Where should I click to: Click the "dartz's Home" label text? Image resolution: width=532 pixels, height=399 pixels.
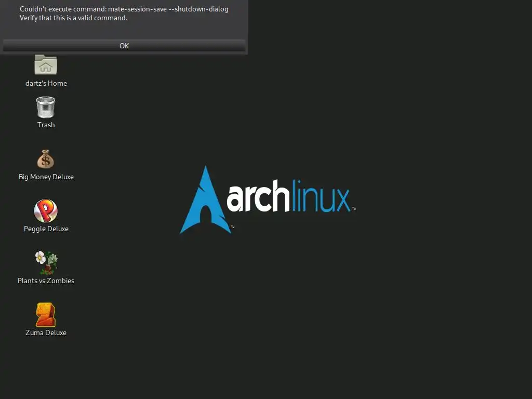point(46,83)
